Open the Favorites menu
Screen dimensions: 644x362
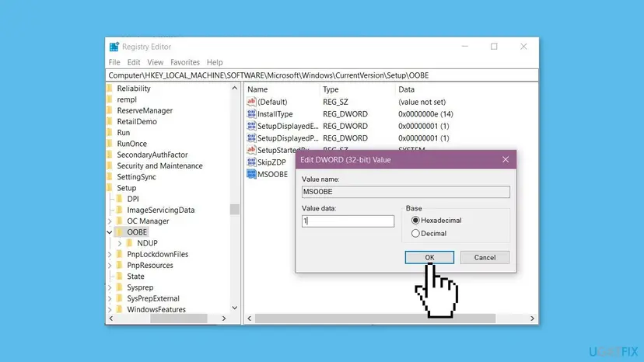point(185,62)
